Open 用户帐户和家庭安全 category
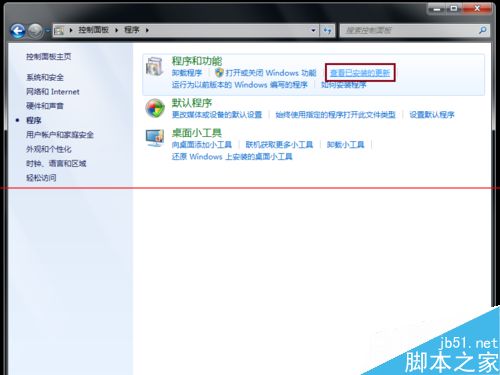The width and height of the screenshot is (500, 375). tap(60, 135)
